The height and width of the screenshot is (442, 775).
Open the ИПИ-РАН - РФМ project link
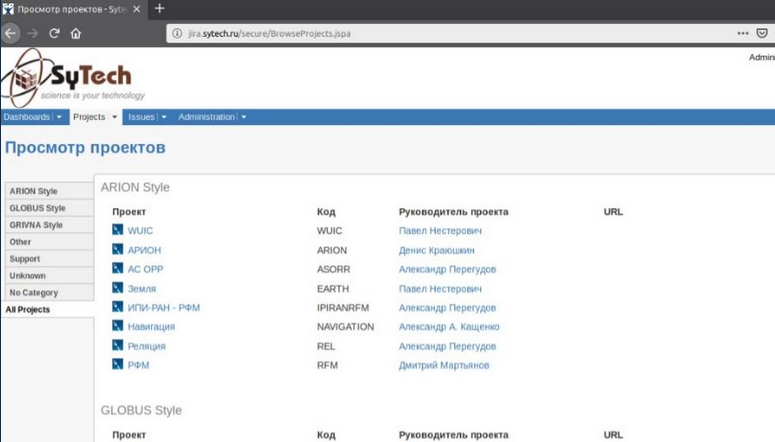tap(164, 308)
